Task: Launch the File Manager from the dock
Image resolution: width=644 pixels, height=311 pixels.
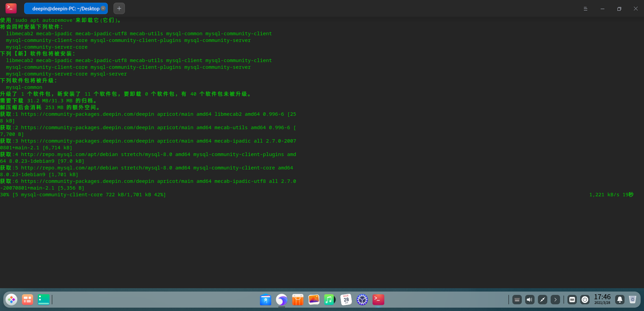Action: coord(266,300)
